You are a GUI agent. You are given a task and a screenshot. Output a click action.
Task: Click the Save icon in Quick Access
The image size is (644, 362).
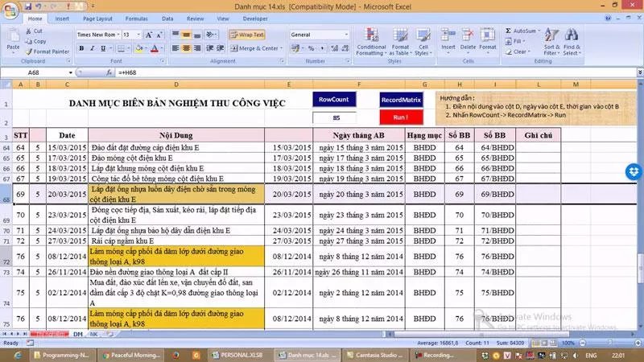[28, 6]
